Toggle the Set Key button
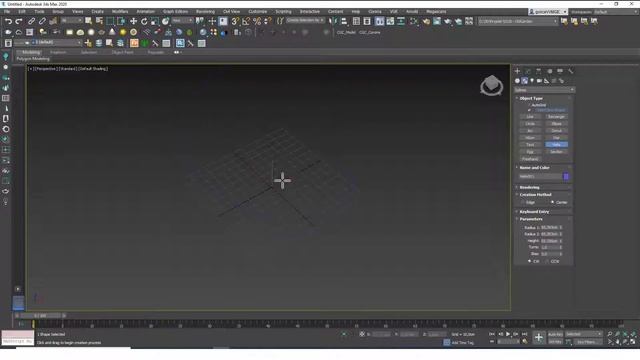 pyautogui.click(x=555, y=342)
